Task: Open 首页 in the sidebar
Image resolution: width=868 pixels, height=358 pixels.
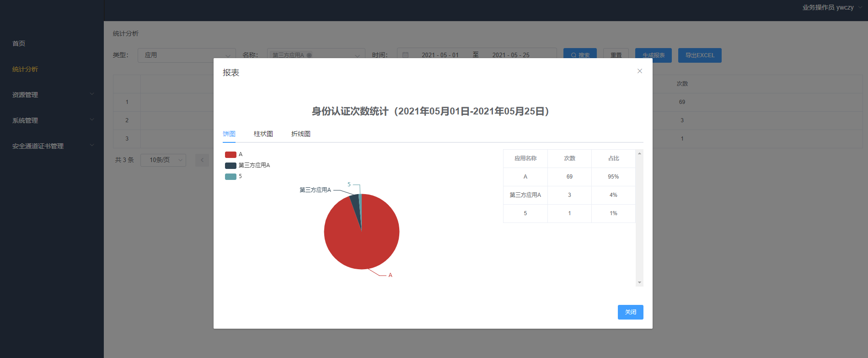Action: (x=19, y=43)
